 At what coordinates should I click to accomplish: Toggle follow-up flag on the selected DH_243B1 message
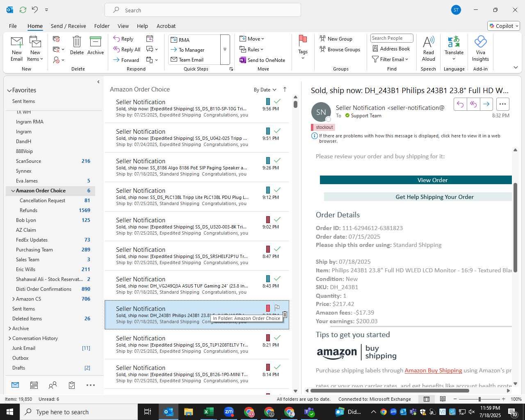point(277,308)
